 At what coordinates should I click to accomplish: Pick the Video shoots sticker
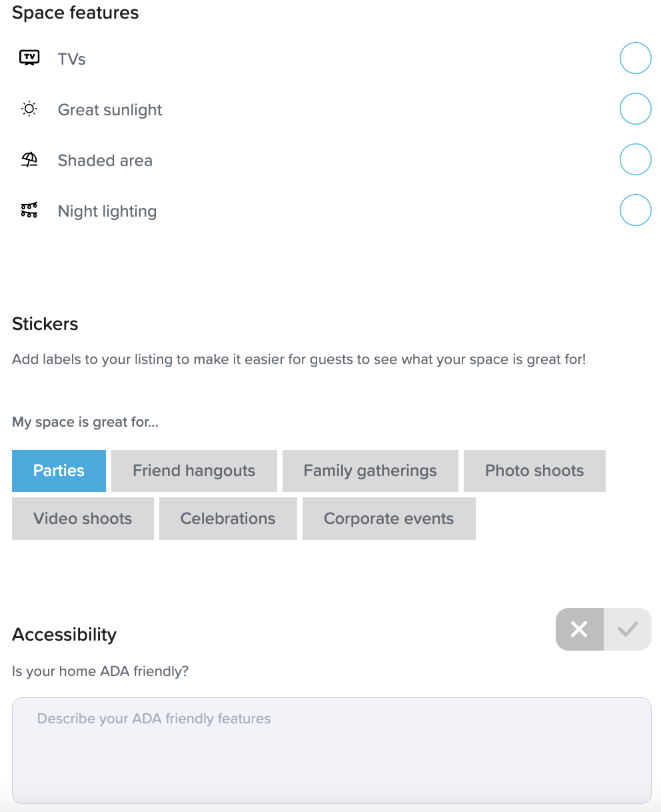(x=83, y=519)
